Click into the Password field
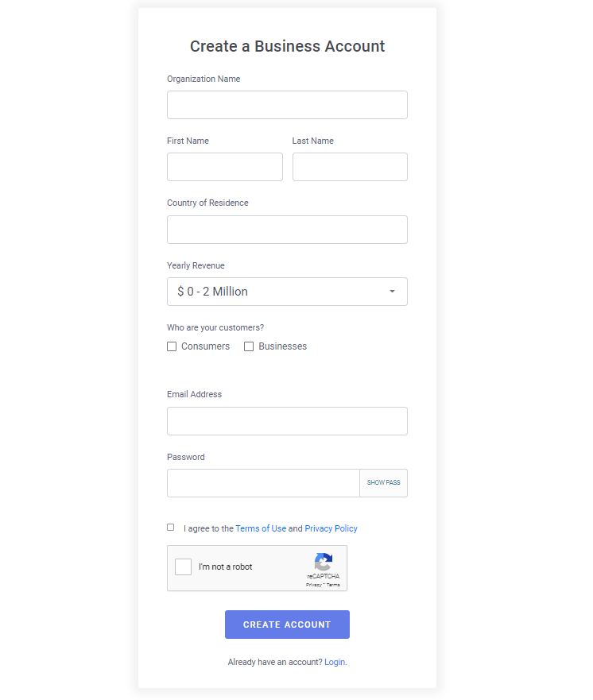The width and height of the screenshot is (593, 700). point(263,483)
